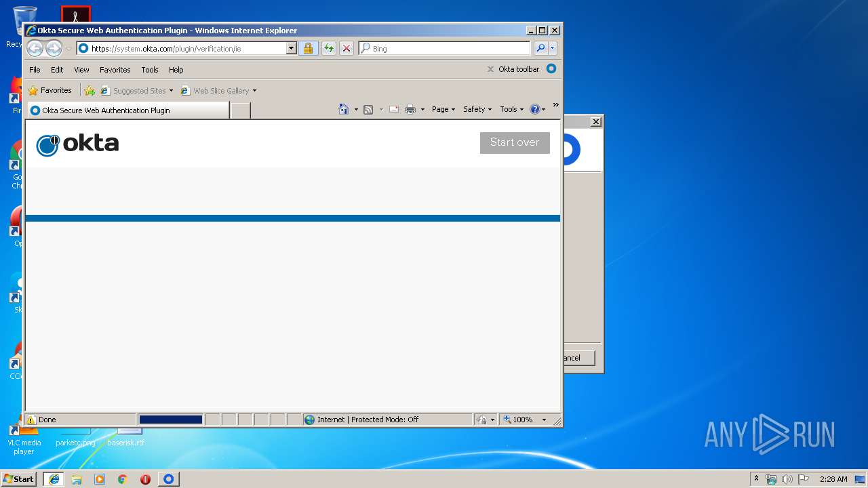Open the Web Slice Gallery link
The width and height of the screenshot is (868, 488).
click(x=215, y=91)
